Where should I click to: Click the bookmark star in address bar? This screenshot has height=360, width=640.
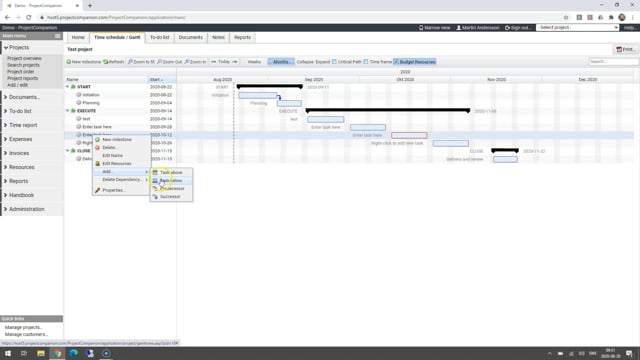566,18
